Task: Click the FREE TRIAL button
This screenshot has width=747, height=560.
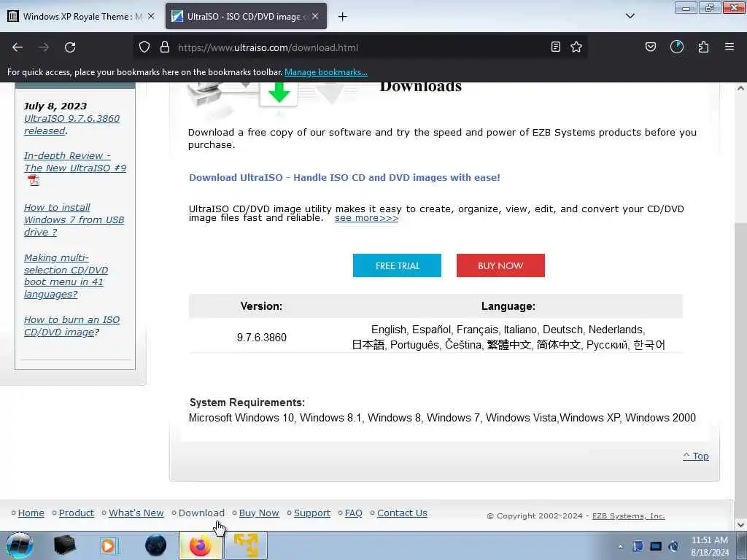Action: (397, 265)
